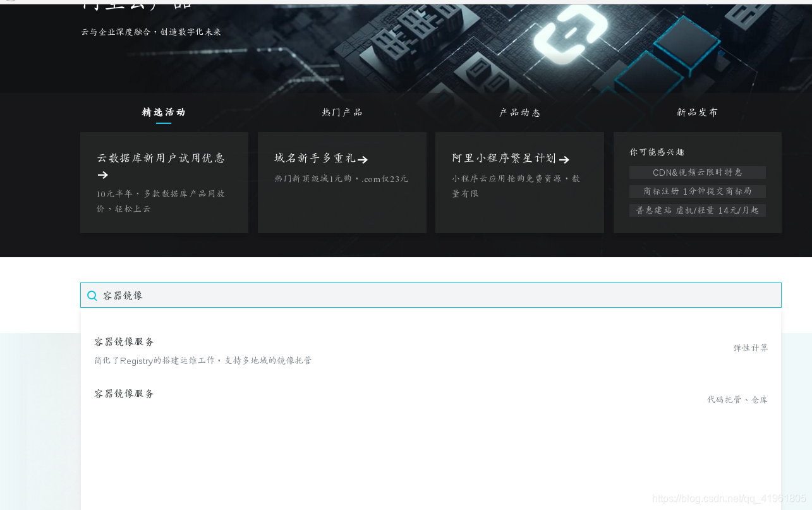Focus the search field containing 容器镜像

tap(431, 295)
